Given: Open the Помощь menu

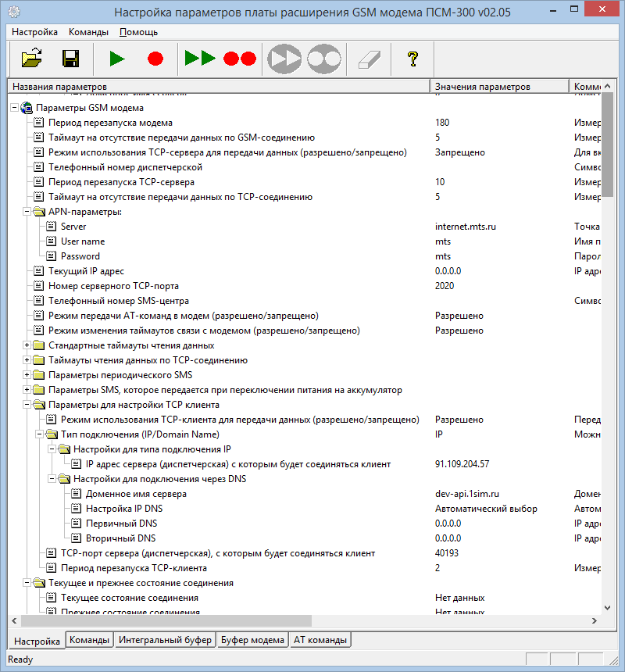Looking at the screenshot, I should [138, 32].
